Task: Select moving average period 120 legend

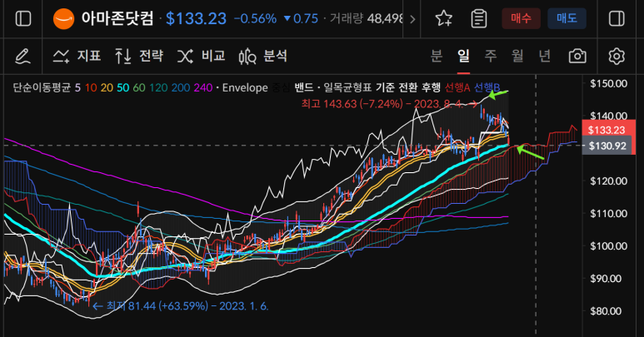Action: click(158, 87)
